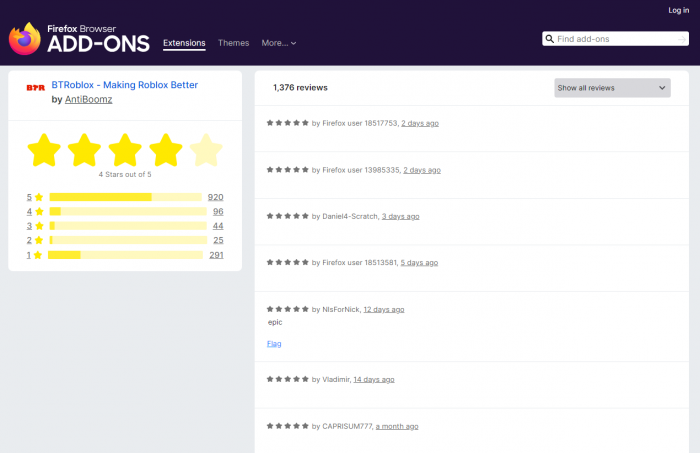Click the 3-star row star icon

[39, 226]
